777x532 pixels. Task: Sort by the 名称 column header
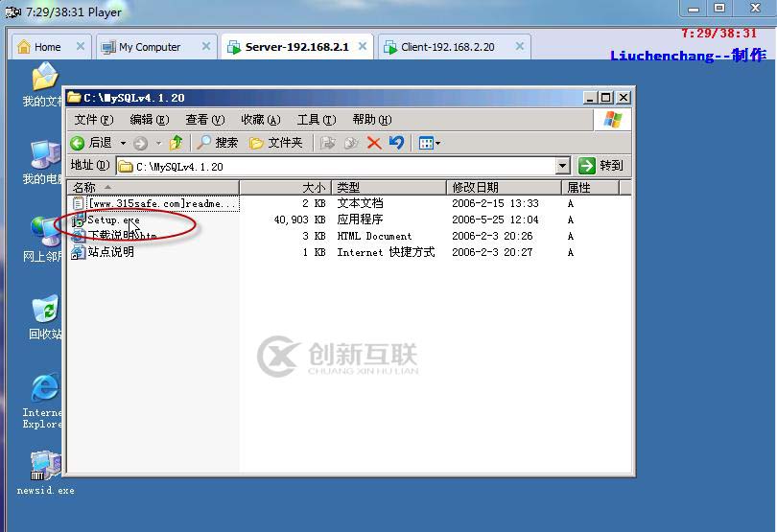(x=153, y=187)
